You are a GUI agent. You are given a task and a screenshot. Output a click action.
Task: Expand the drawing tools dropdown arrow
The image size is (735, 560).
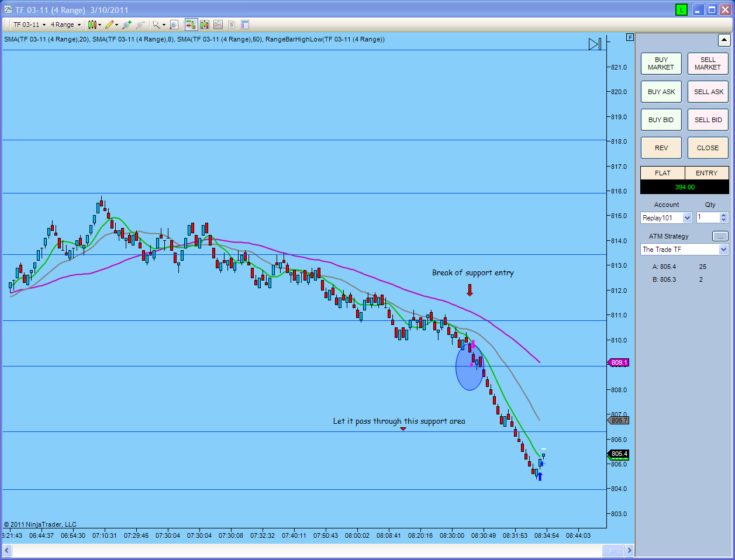point(117,25)
